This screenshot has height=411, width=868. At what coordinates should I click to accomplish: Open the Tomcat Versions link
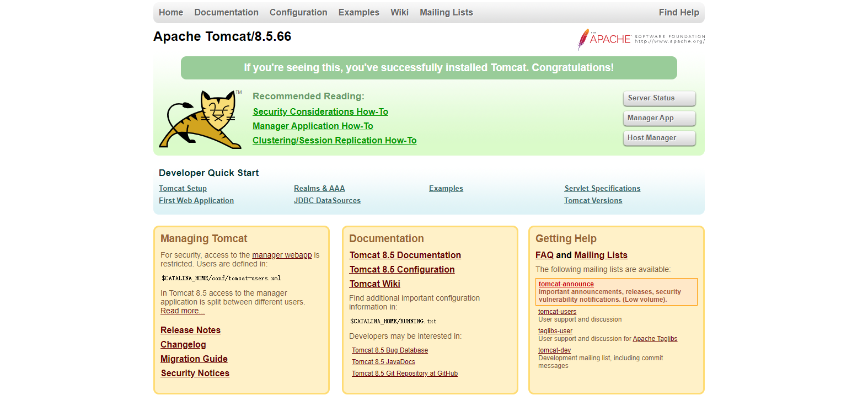593,200
